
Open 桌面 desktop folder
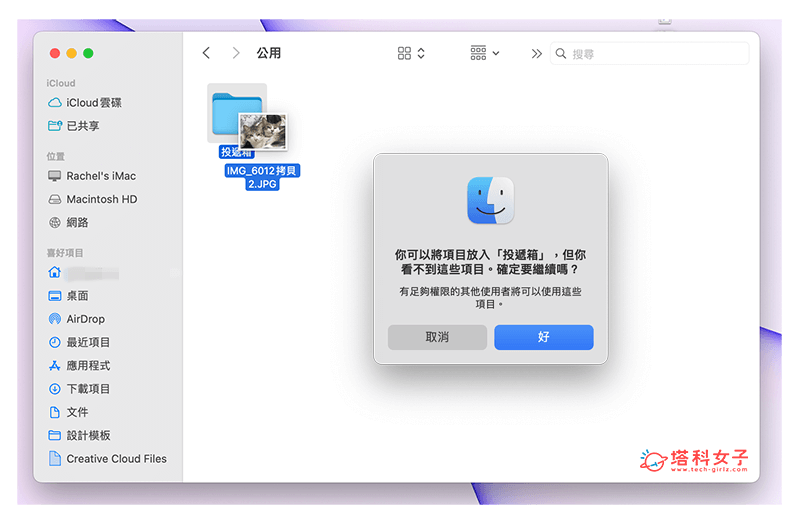pyautogui.click(x=68, y=296)
